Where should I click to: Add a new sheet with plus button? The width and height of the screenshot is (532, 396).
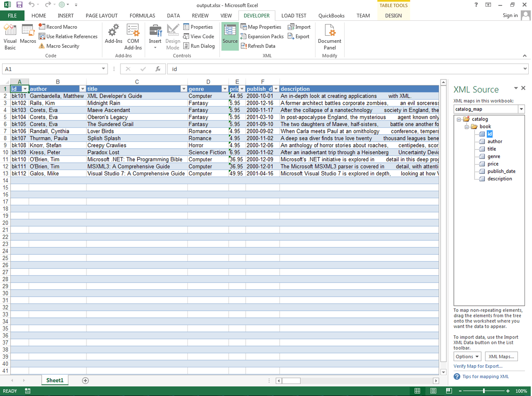tap(85, 380)
